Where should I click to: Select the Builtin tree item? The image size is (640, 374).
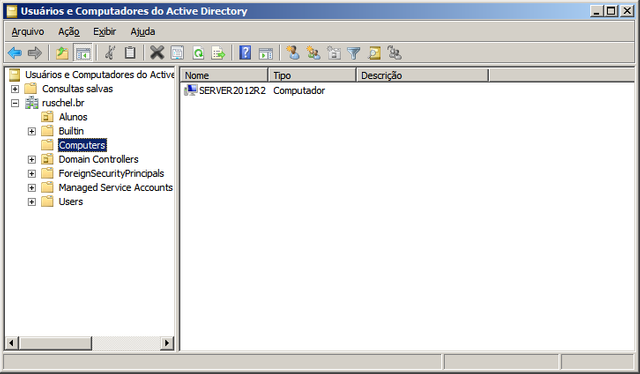click(x=71, y=131)
